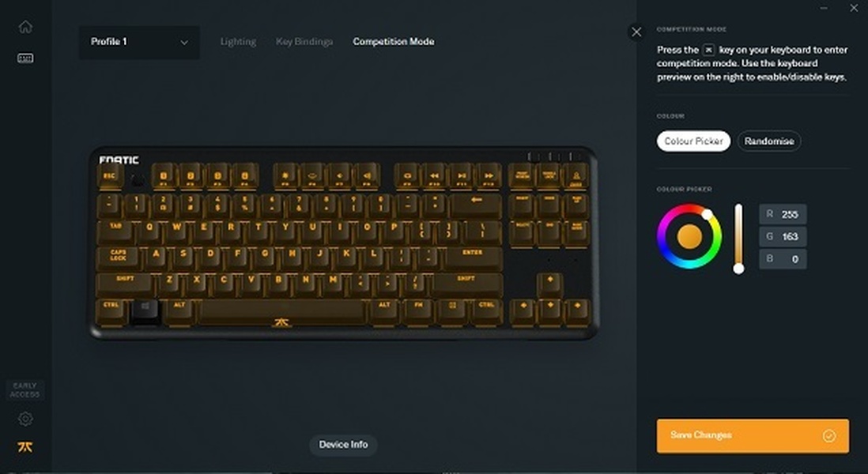The image size is (868, 474).
Task: Switch to the Key Bindings tab
Action: click(x=304, y=42)
